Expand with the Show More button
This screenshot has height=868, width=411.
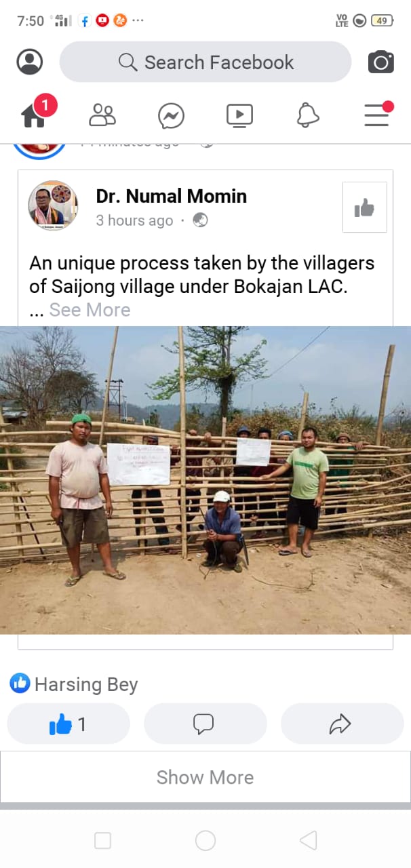(205, 777)
